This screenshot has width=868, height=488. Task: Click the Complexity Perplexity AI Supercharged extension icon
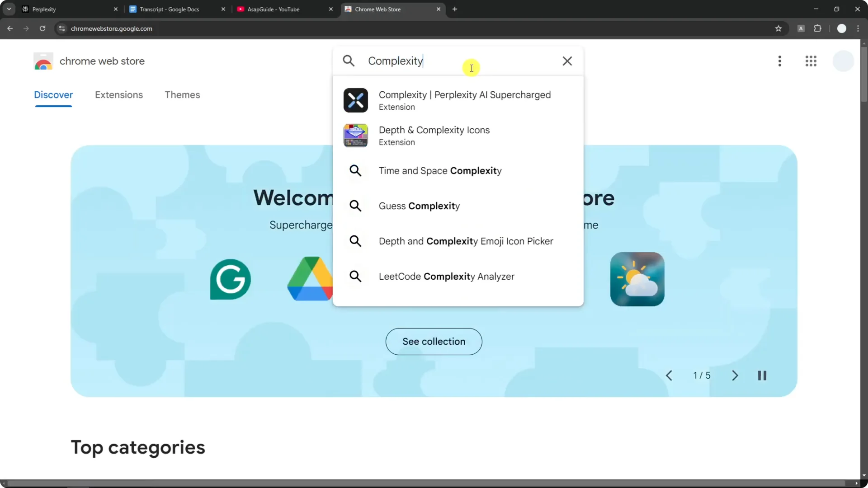tap(355, 100)
